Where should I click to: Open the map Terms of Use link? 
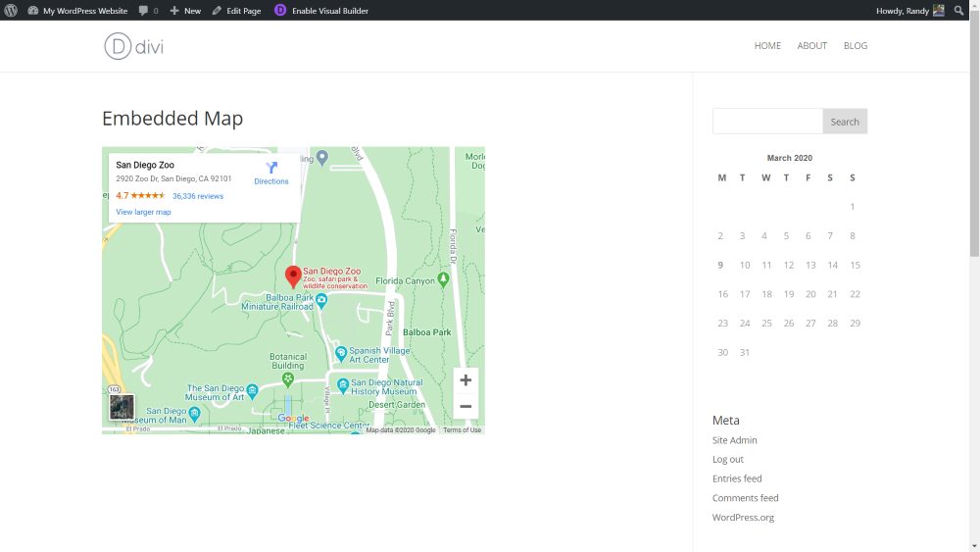coord(462,430)
